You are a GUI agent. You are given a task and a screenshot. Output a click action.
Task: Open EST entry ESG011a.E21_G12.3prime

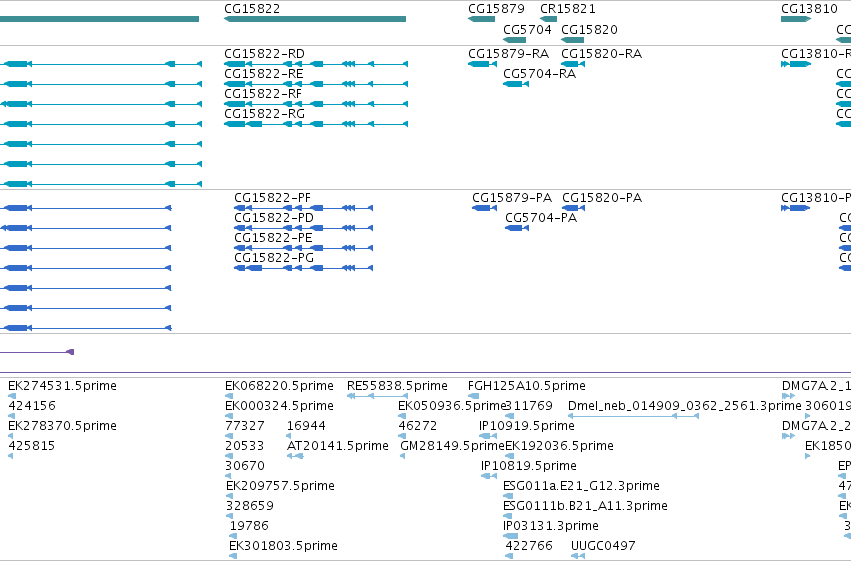(x=581, y=486)
